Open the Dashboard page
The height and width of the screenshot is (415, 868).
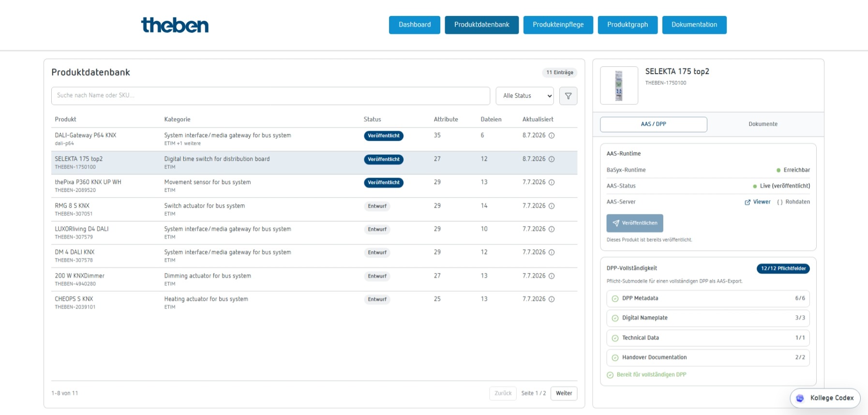coord(415,25)
